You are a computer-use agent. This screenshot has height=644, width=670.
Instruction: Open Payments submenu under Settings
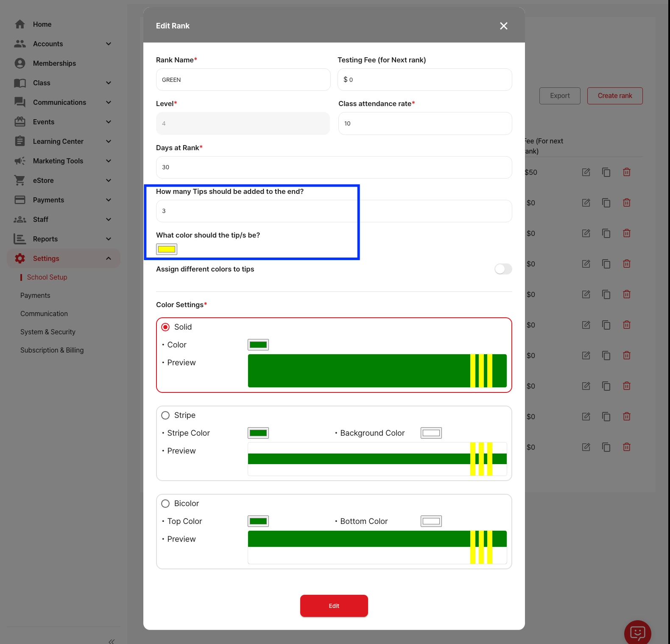[x=35, y=295]
